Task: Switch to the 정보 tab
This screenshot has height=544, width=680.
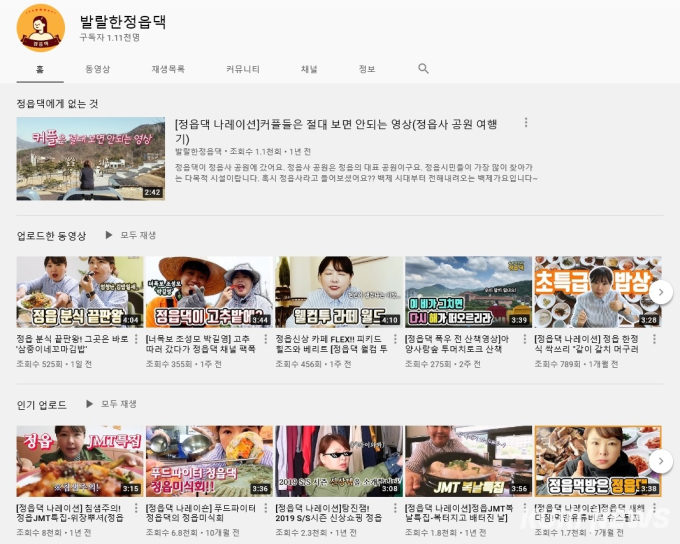Action: coord(367,69)
